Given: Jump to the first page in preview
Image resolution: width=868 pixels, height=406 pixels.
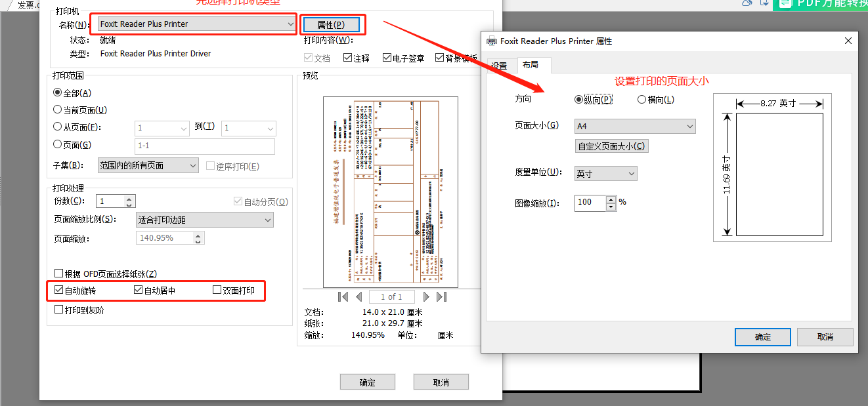Looking at the screenshot, I should click(x=343, y=296).
